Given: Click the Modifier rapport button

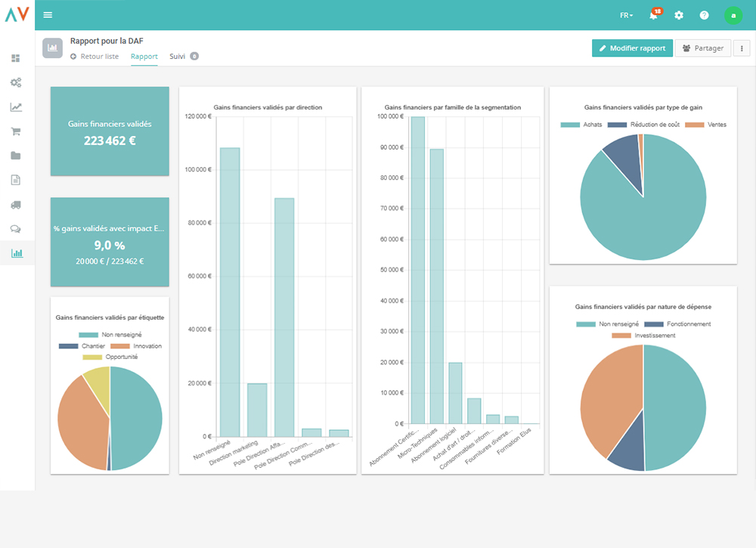Looking at the screenshot, I should [632, 48].
